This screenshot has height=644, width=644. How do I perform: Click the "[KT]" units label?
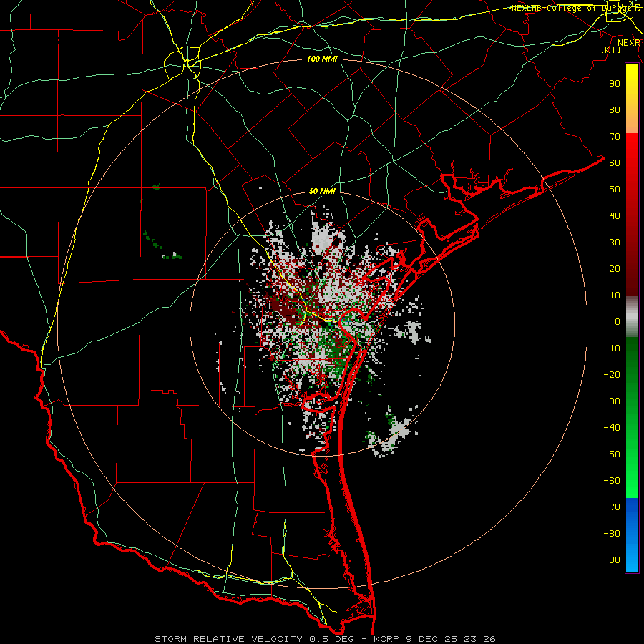[611, 49]
